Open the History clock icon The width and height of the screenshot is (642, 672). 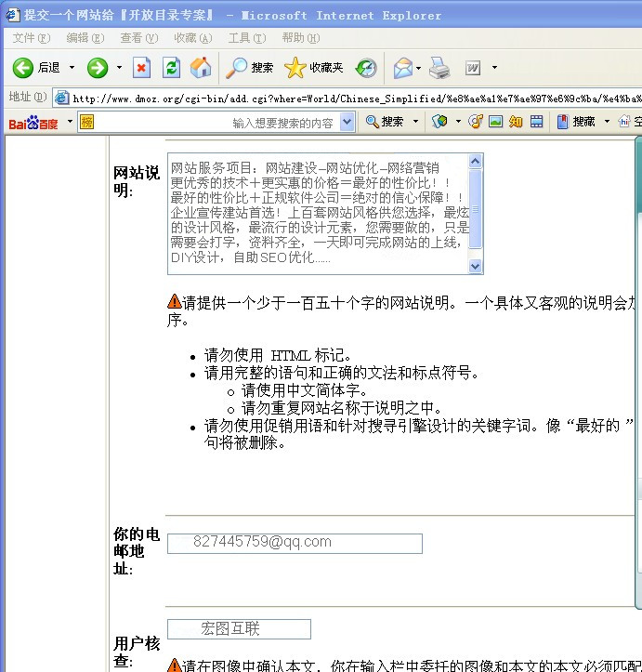pos(366,68)
